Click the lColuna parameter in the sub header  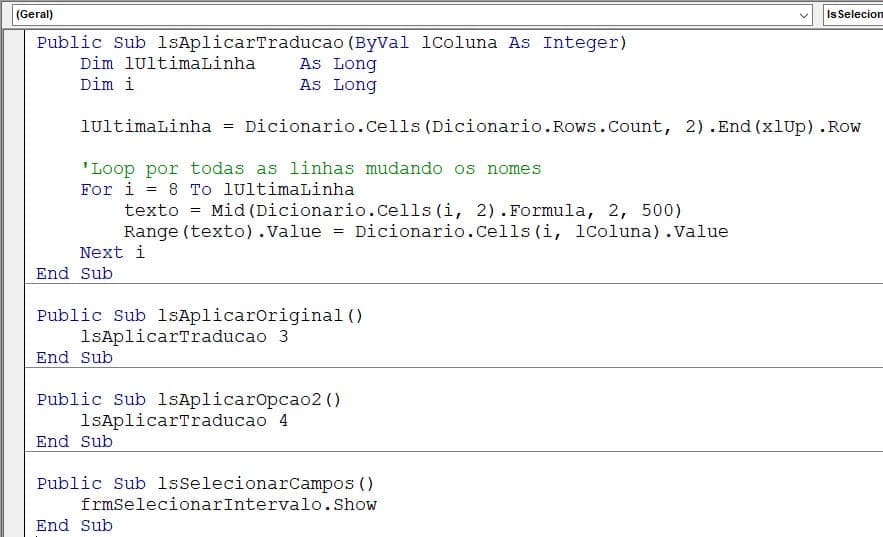[x=459, y=42]
